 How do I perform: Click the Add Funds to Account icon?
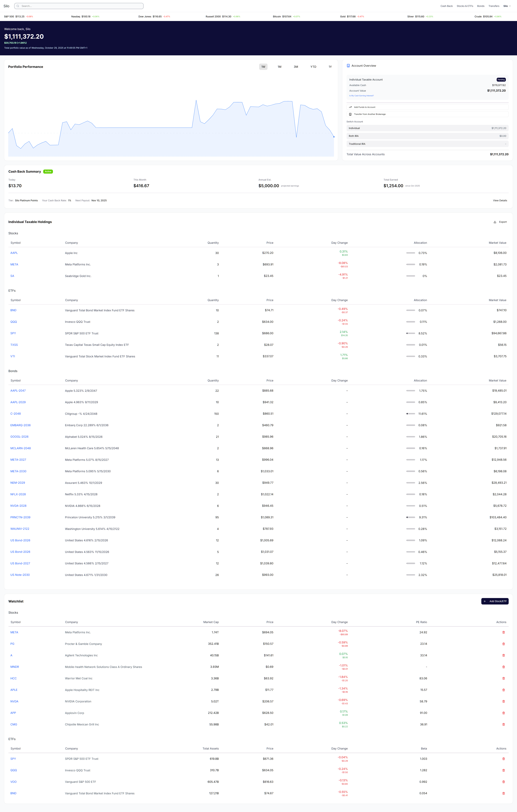click(x=350, y=107)
